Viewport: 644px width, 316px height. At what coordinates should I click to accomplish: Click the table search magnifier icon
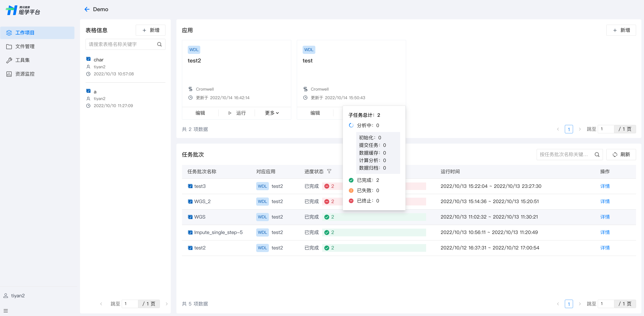(159, 44)
